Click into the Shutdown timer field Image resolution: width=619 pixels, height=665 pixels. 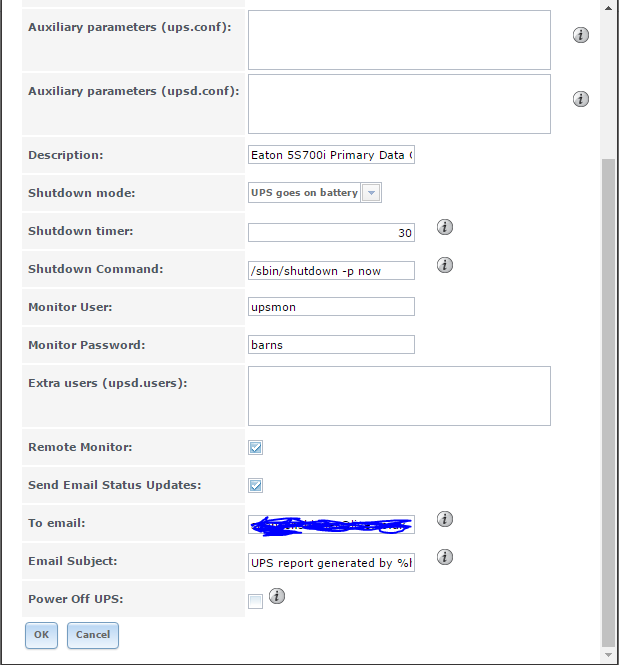pos(331,232)
